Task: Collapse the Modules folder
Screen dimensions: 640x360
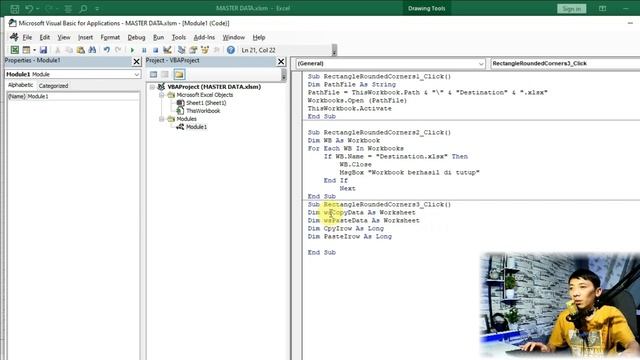Action: [162, 119]
